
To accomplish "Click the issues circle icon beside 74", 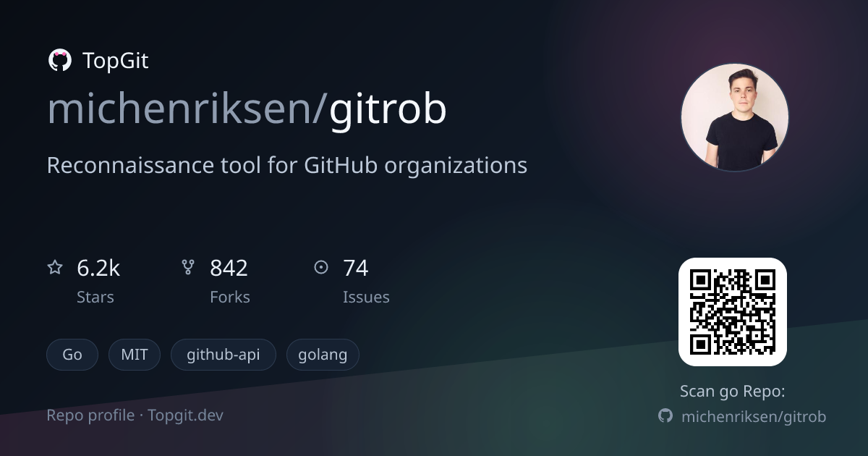I will point(321,268).
